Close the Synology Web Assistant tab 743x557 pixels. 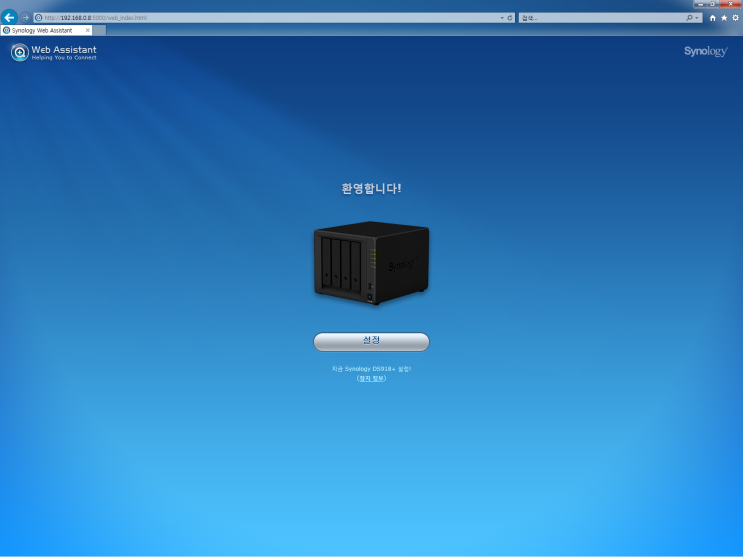click(88, 30)
